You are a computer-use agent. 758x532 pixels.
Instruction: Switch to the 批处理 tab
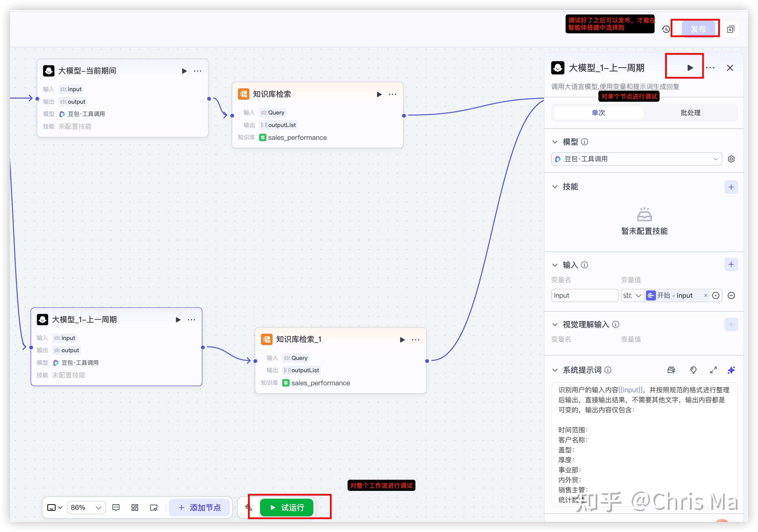click(x=690, y=113)
